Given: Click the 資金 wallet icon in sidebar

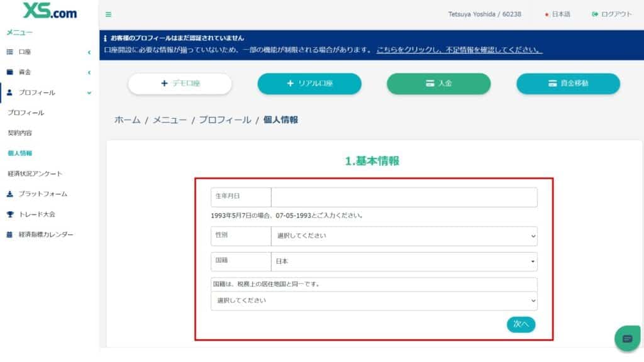Looking at the screenshot, I should click(10, 72).
